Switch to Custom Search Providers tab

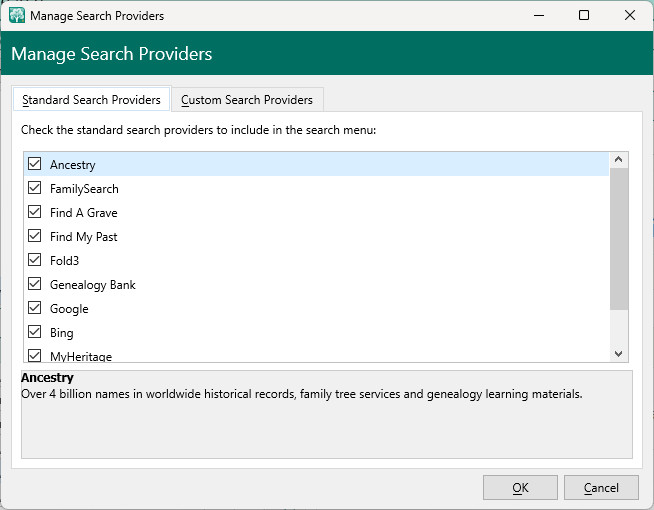247,100
